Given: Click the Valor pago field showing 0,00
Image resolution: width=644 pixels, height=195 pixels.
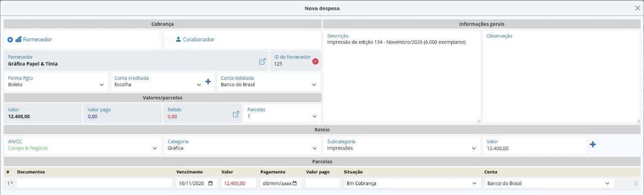Looking at the screenshot, I should tap(122, 113).
